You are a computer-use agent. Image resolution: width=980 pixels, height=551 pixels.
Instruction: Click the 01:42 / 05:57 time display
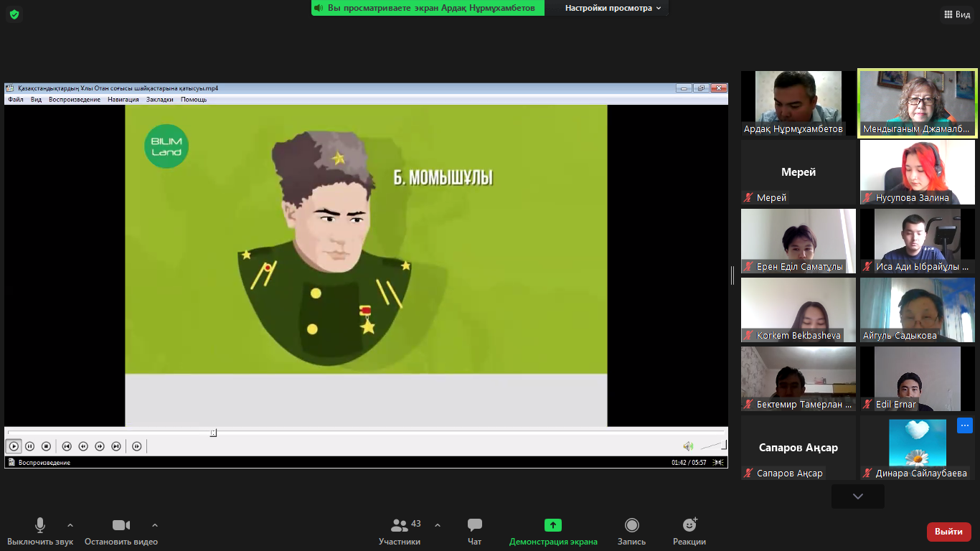[x=689, y=463]
